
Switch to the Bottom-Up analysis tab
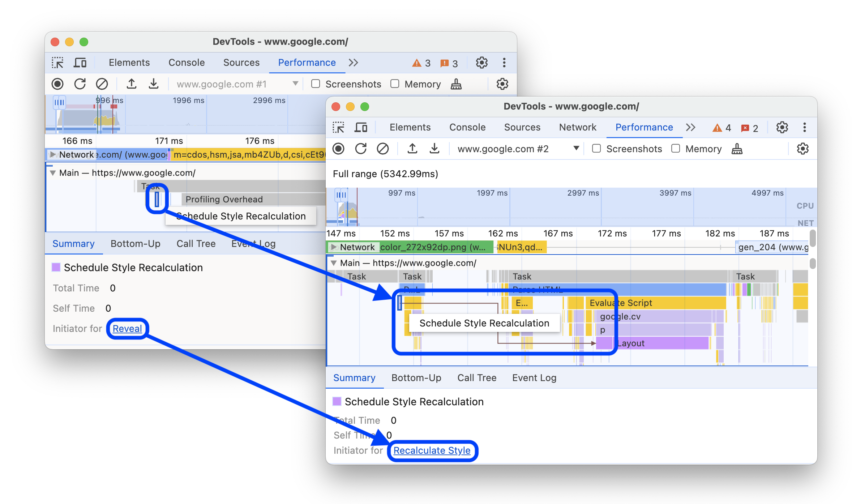(416, 377)
